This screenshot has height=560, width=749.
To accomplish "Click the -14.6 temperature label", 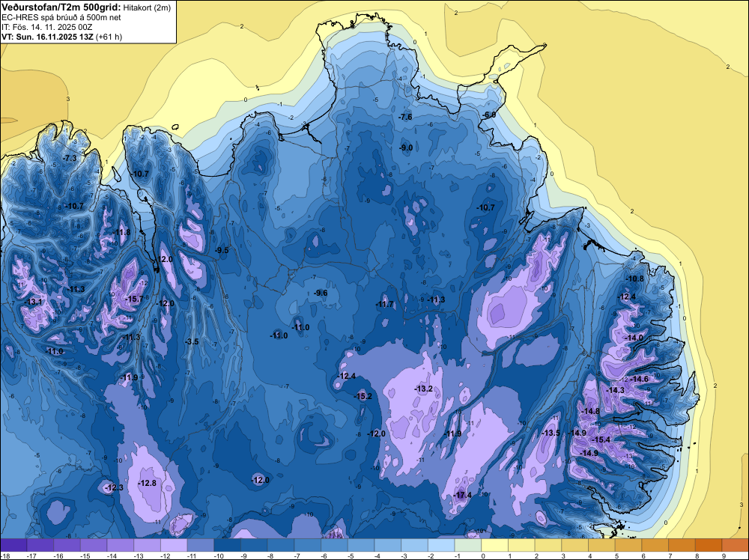I will 640,379.
